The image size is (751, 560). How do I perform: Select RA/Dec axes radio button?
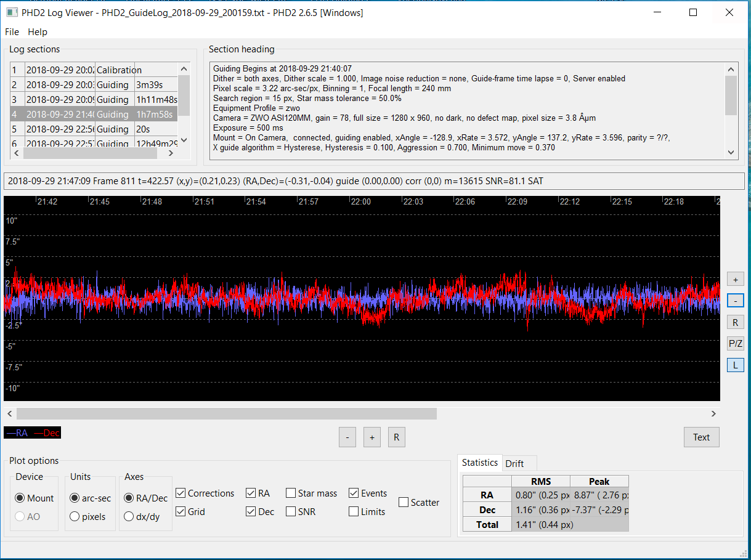pyautogui.click(x=146, y=498)
